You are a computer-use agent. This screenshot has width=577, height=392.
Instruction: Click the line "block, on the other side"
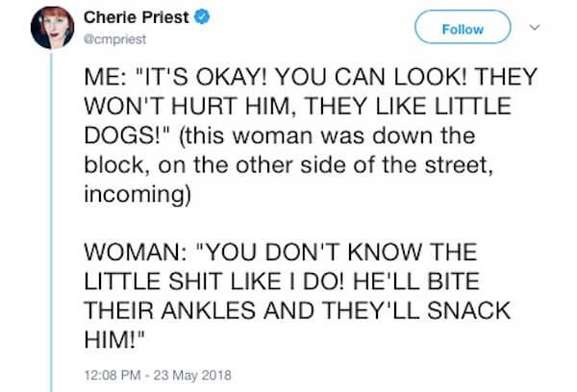(x=288, y=164)
